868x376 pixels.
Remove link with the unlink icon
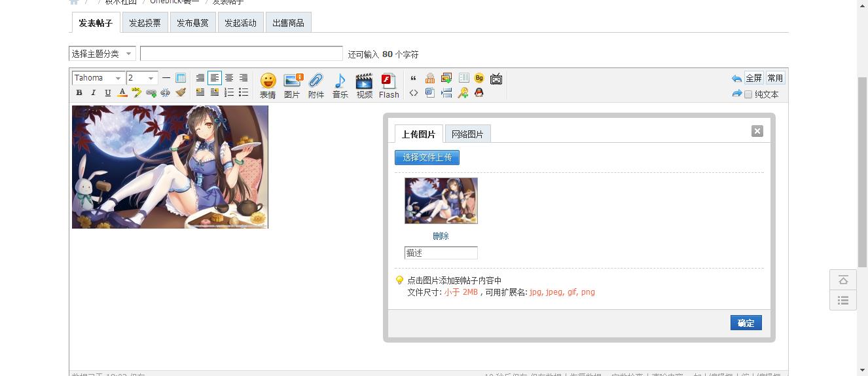pos(166,93)
